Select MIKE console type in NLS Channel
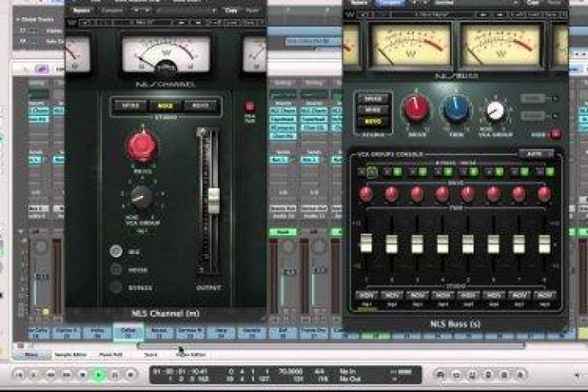Viewport: 588px width, 392px height. [164, 106]
